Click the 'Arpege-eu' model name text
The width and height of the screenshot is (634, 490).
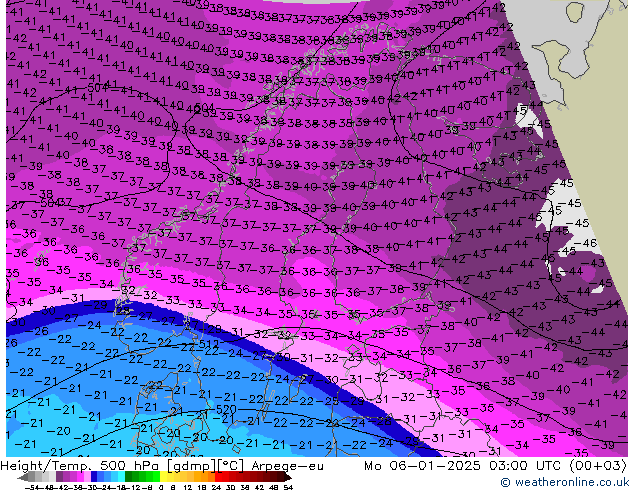(287, 466)
